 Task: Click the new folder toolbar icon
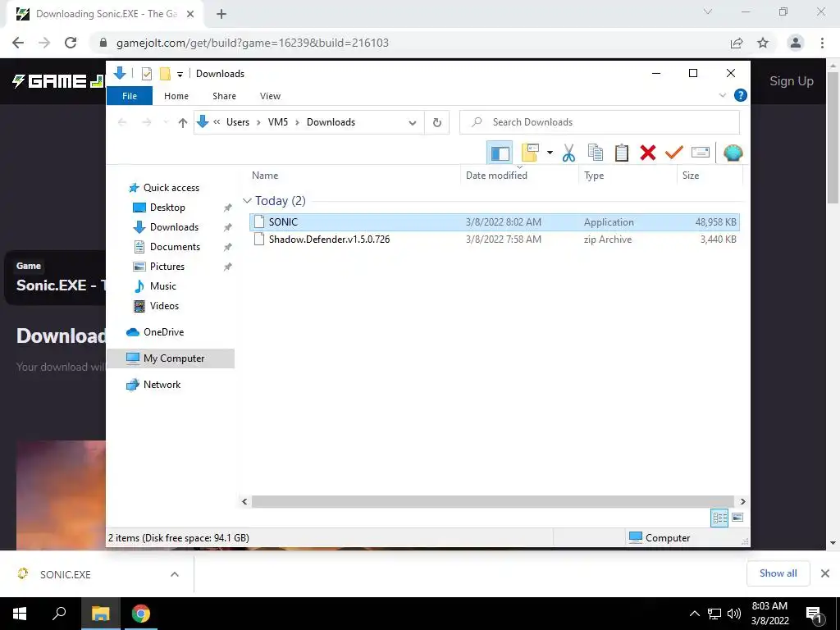pyautogui.click(x=530, y=153)
